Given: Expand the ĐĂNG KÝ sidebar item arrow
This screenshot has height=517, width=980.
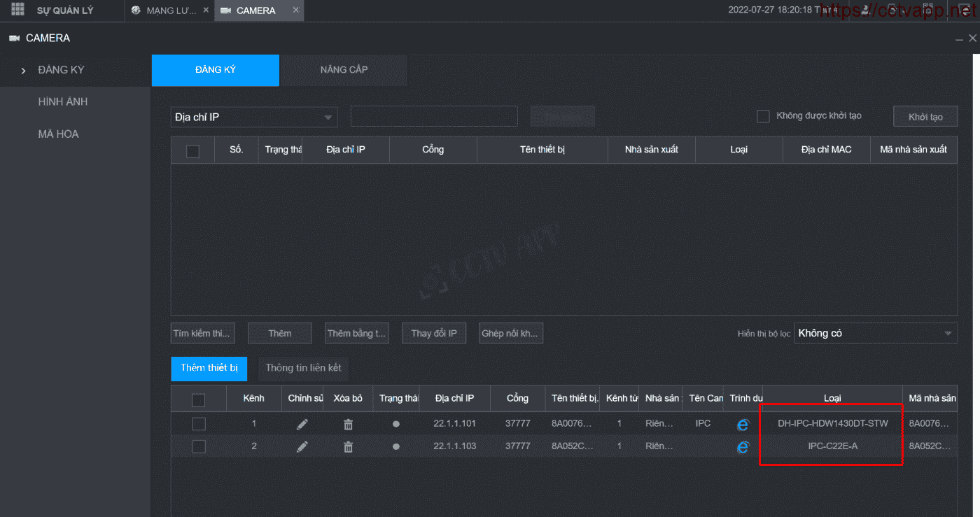Looking at the screenshot, I should click(x=24, y=71).
